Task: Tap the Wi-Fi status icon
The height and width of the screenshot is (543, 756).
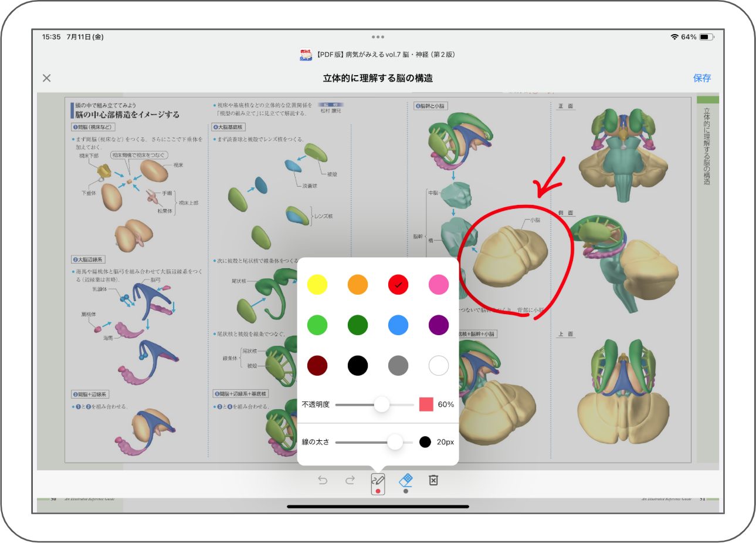Action: [674, 37]
